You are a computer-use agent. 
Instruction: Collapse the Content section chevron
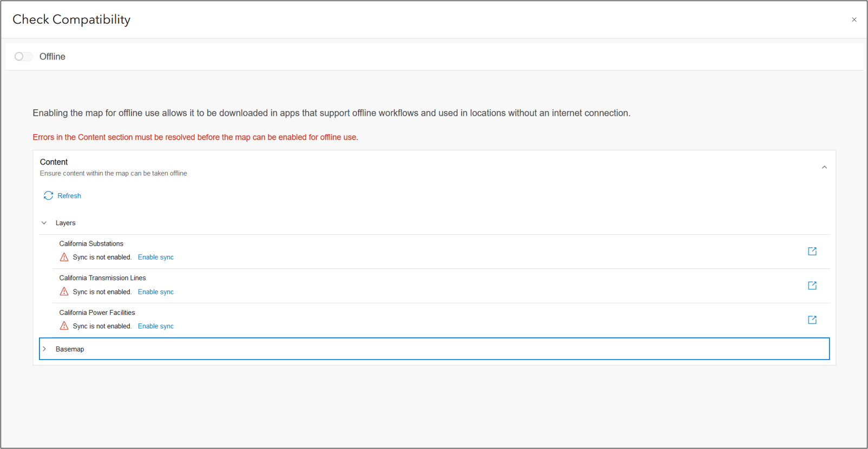coord(824,168)
